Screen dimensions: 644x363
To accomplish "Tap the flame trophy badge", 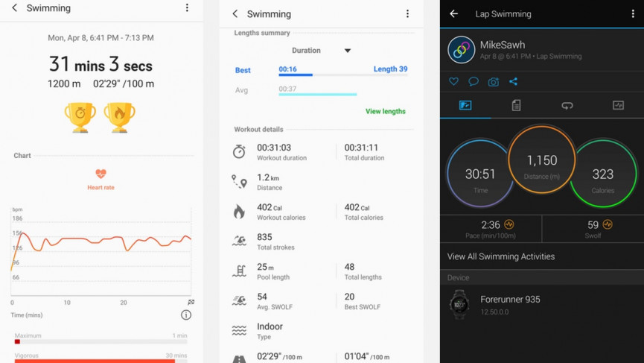I will tap(120, 117).
